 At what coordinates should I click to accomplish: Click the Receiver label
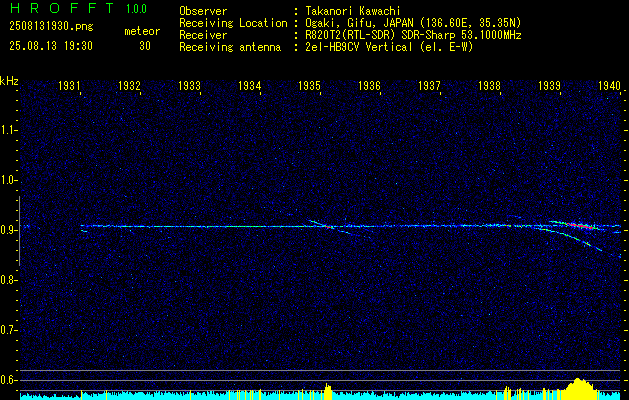click(203, 35)
